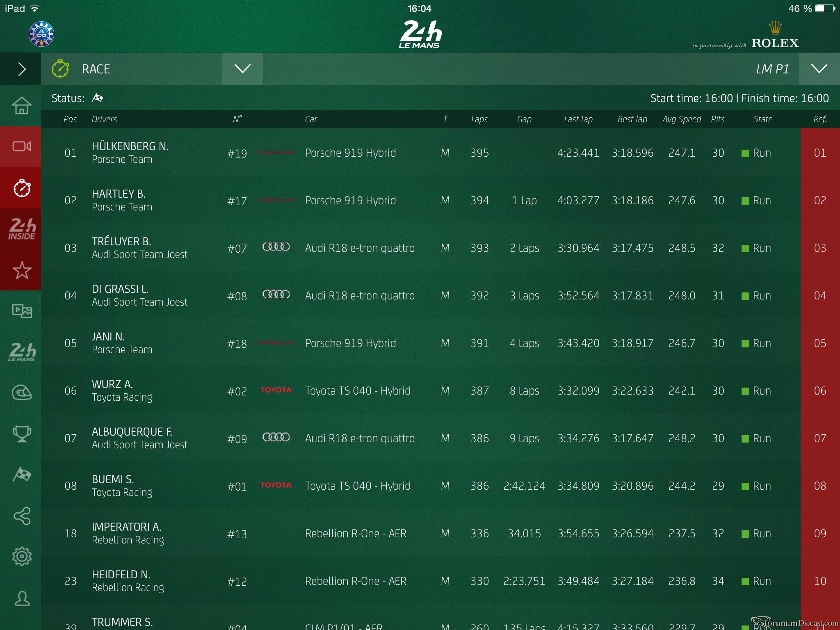
Task: Select HEIDFELD N. row name
Action: click(x=121, y=575)
